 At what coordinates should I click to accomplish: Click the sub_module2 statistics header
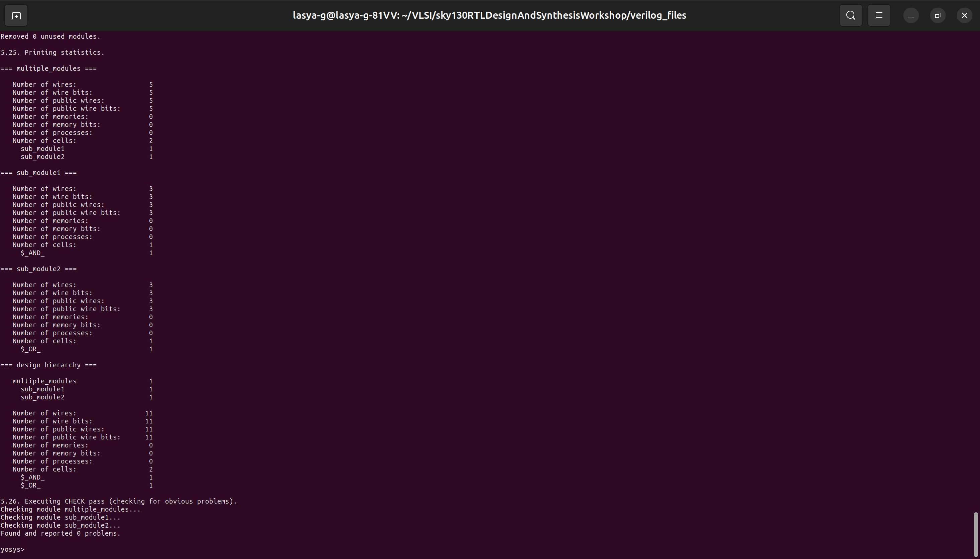coord(38,268)
